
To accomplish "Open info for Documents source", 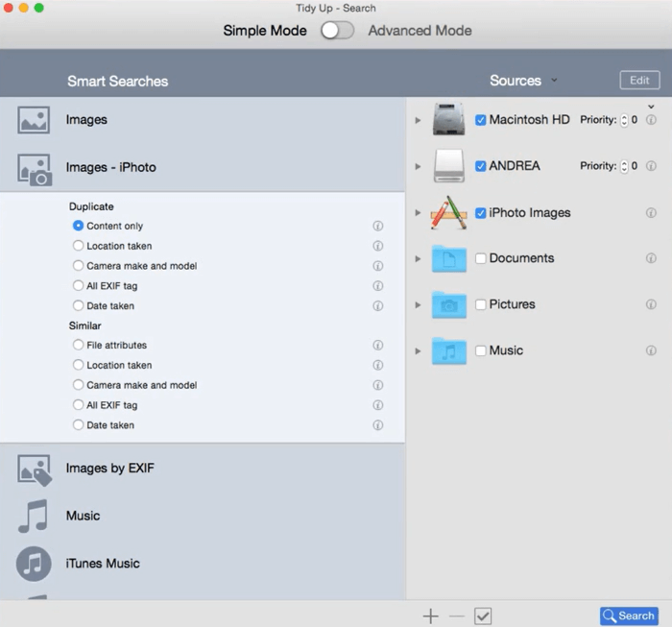I will click(651, 258).
